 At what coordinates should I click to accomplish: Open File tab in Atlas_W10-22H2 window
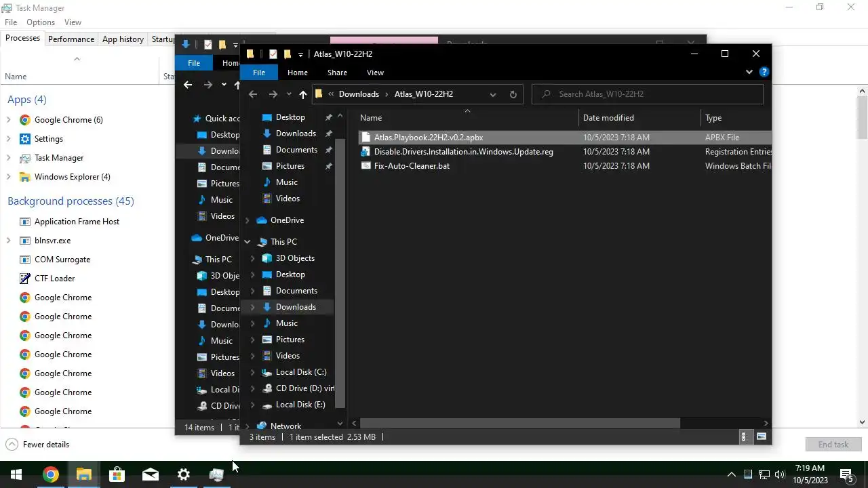coord(259,73)
